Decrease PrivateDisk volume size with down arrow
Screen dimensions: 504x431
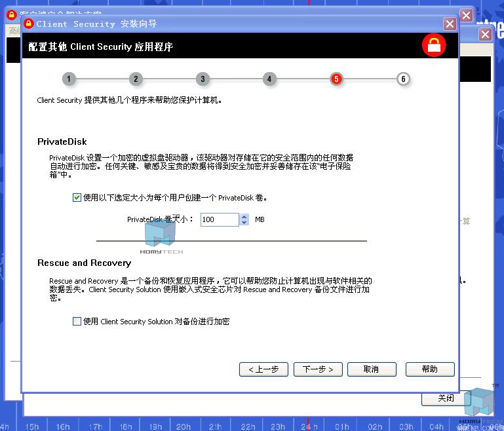[x=244, y=223]
